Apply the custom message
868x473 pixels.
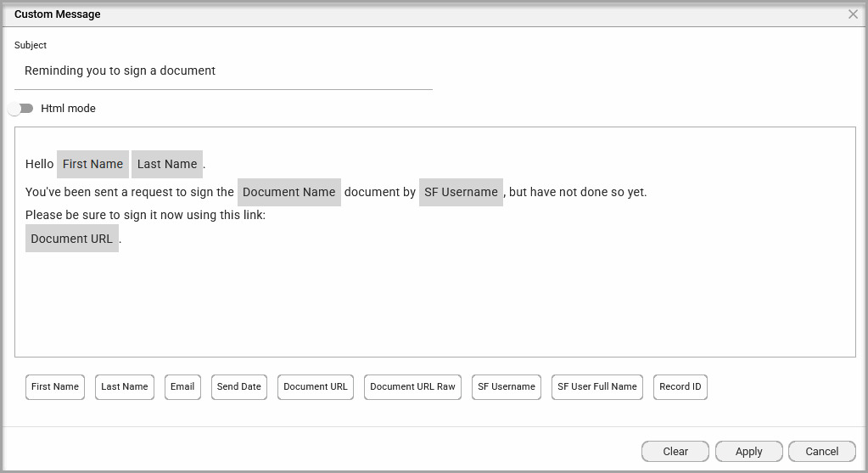point(749,452)
